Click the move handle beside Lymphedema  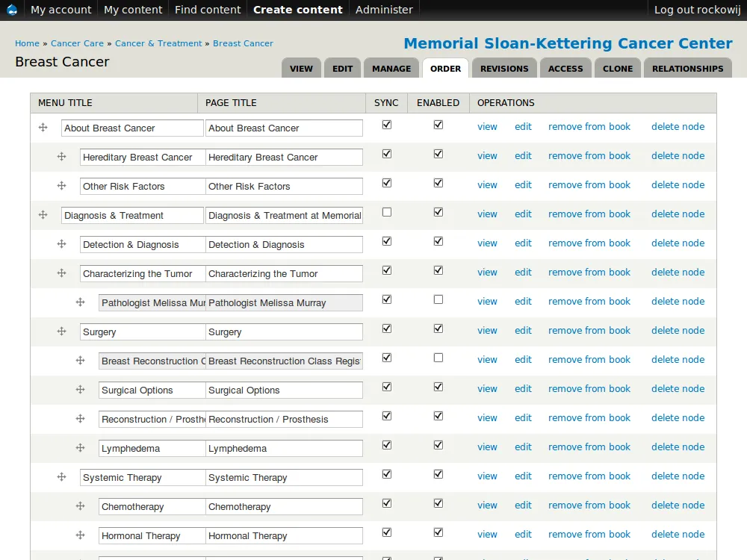coord(80,447)
